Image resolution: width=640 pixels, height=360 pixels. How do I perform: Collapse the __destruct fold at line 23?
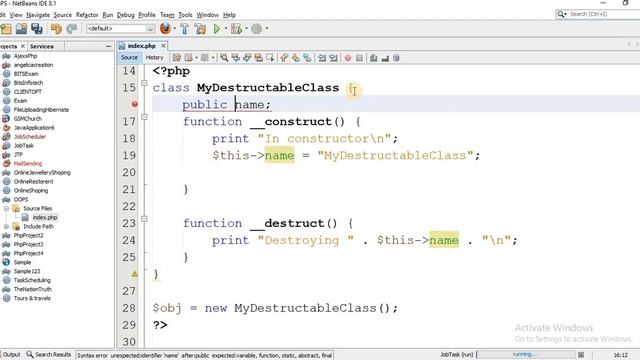pos(144,219)
